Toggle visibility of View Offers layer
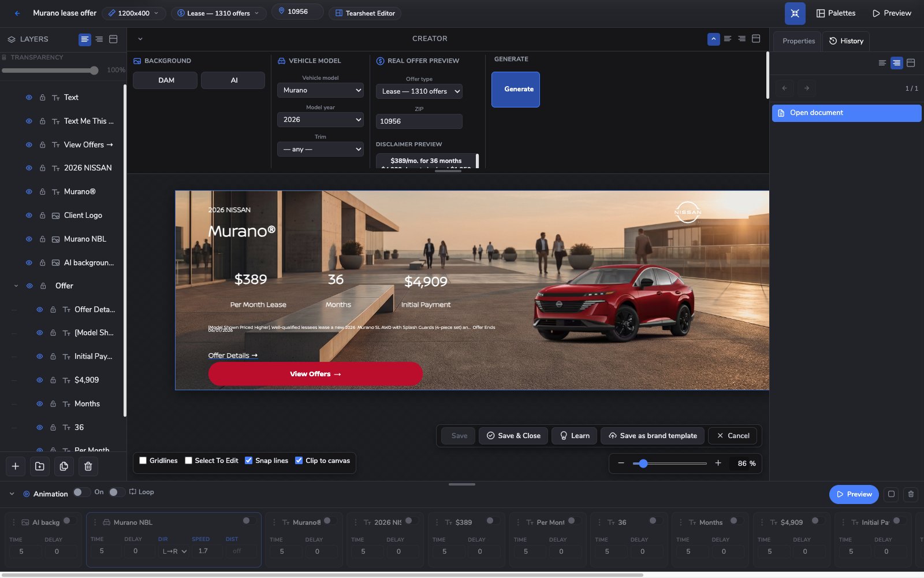Viewport: 924px width, 578px height. pyautogui.click(x=29, y=145)
